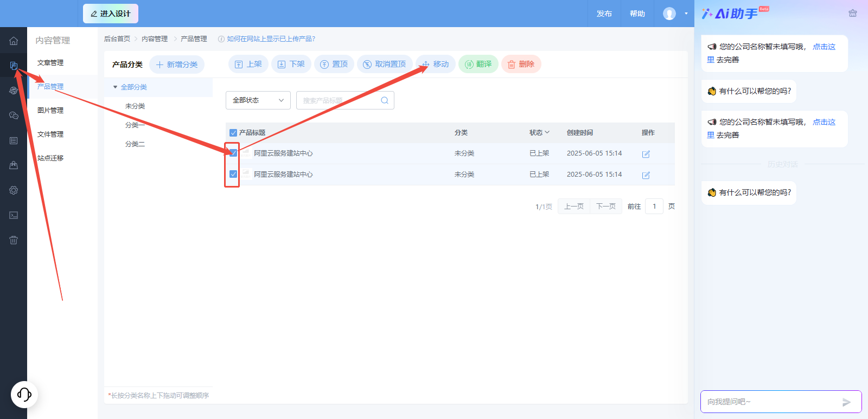Click the 向我提问吧 AI input field
Viewport: 868px width, 419px height.
[x=770, y=402]
